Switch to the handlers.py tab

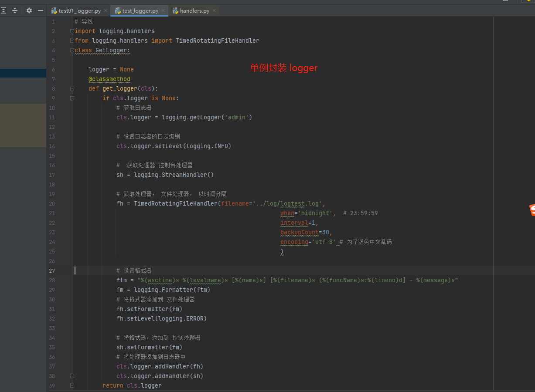pos(194,11)
